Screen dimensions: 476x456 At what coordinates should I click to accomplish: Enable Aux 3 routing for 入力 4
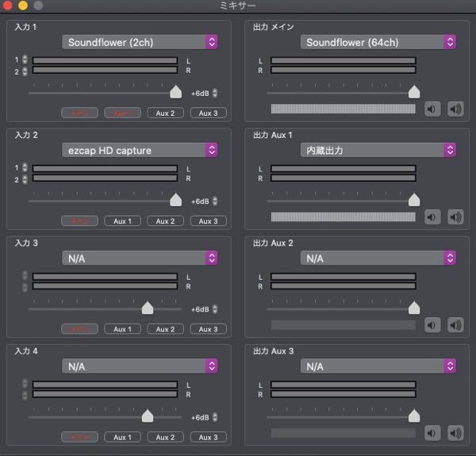[x=208, y=437]
